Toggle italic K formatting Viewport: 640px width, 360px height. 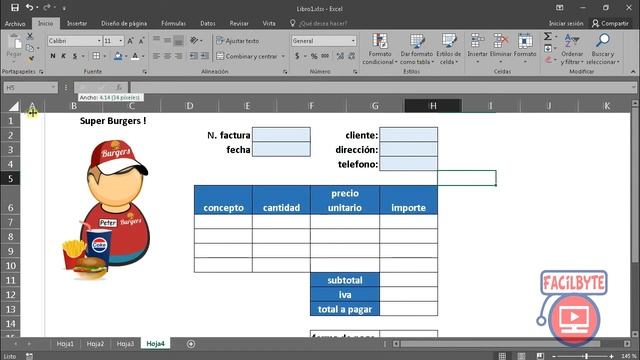click(63, 56)
